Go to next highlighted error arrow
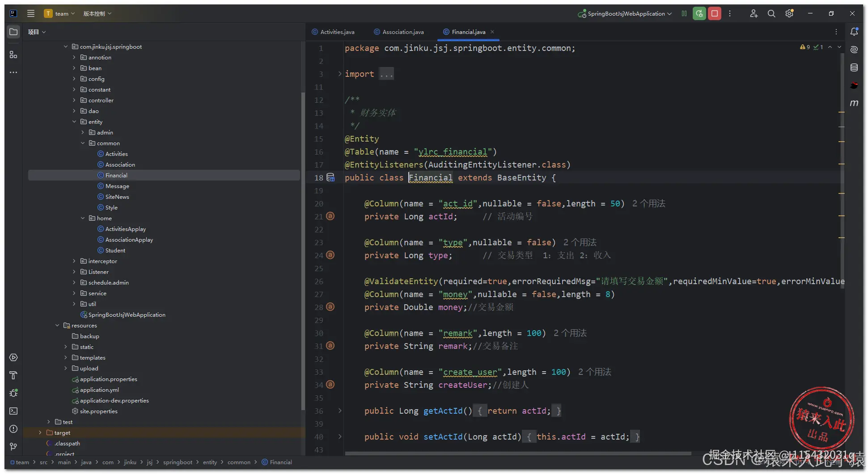Image resolution: width=868 pixels, height=474 pixels. 839,47
